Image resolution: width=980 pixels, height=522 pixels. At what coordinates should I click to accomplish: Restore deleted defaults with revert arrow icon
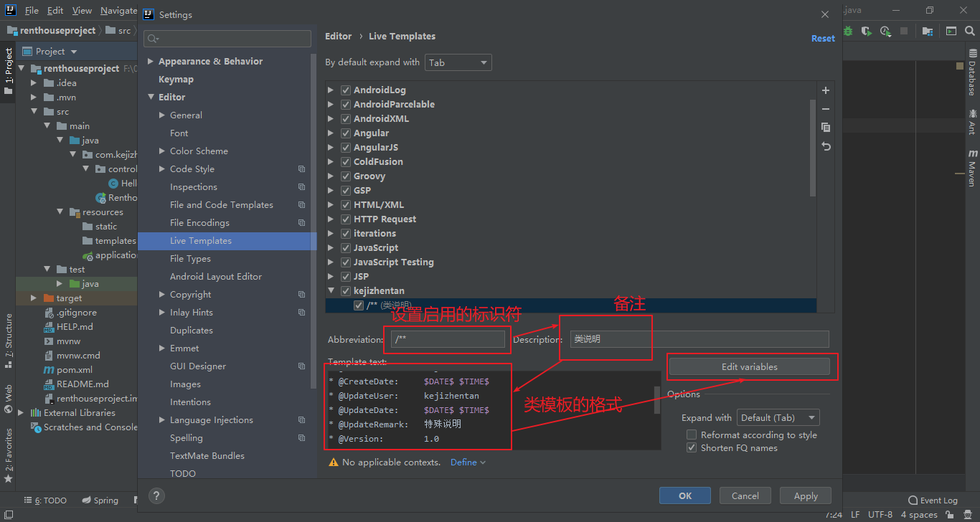pyautogui.click(x=826, y=146)
